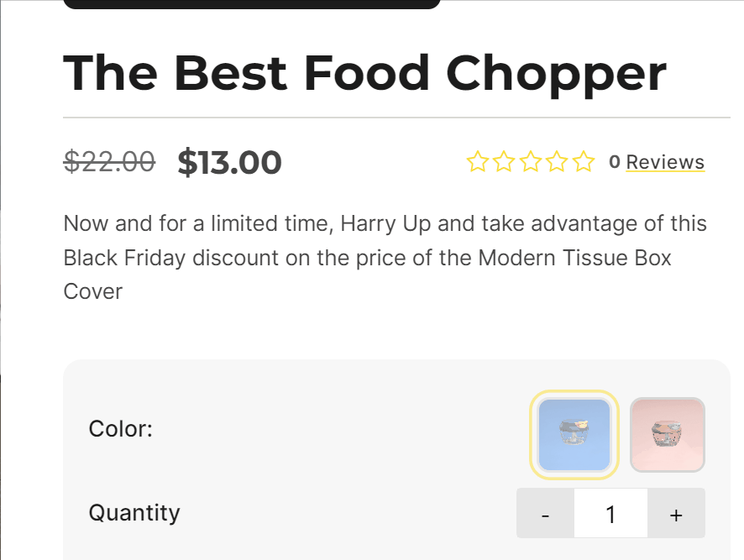Click the black button above the title

[252, 4]
